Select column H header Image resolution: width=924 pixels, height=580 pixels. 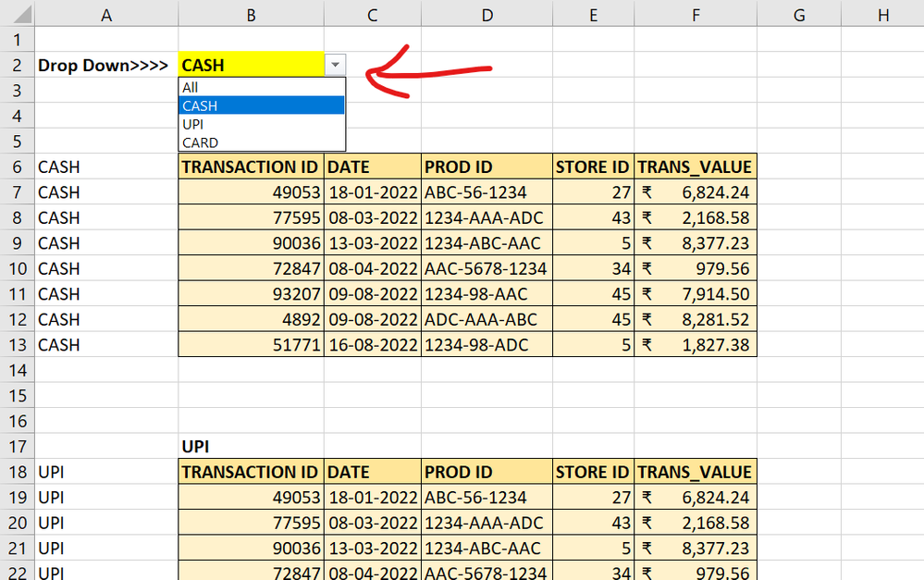[882, 14]
